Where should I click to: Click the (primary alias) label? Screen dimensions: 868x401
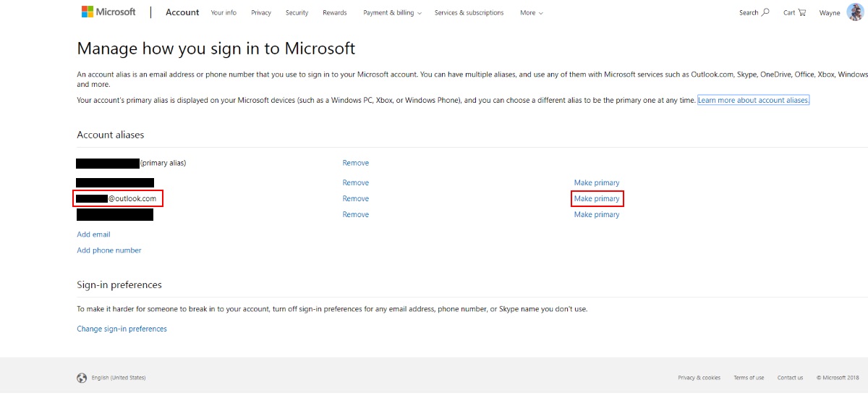tap(163, 163)
